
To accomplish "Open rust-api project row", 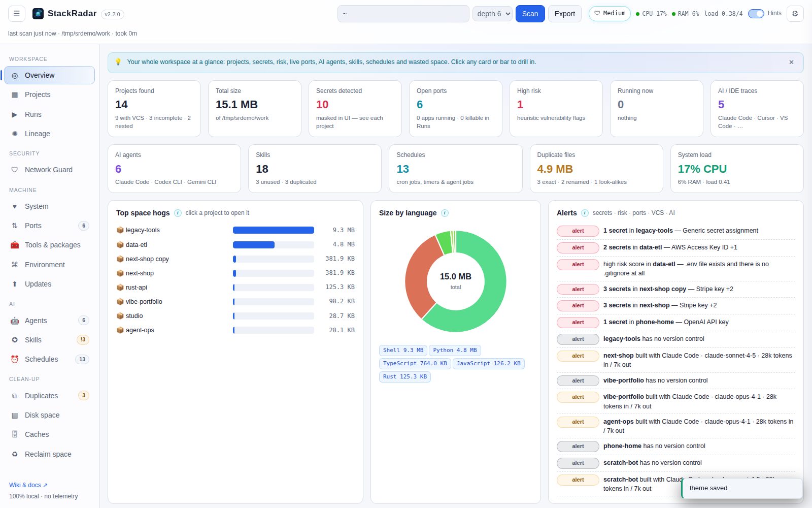I will pyautogui.click(x=235, y=288).
